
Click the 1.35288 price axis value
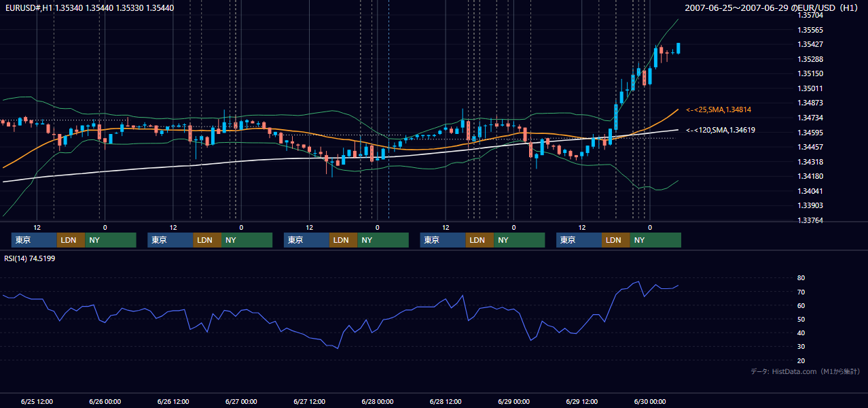pyautogui.click(x=810, y=59)
